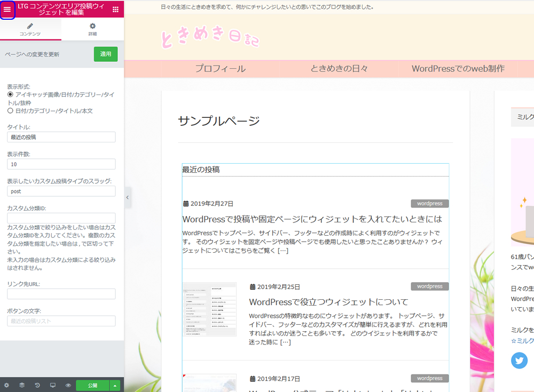This screenshot has width=534, height=392.
Task: Switch to the 詳細 settings tab
Action: [x=92, y=29]
